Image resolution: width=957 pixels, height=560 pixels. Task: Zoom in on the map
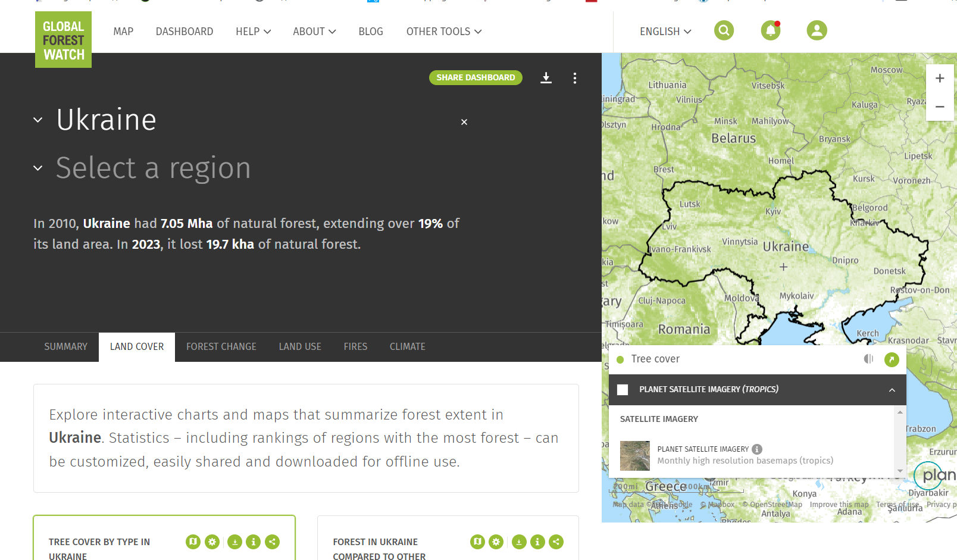940,79
